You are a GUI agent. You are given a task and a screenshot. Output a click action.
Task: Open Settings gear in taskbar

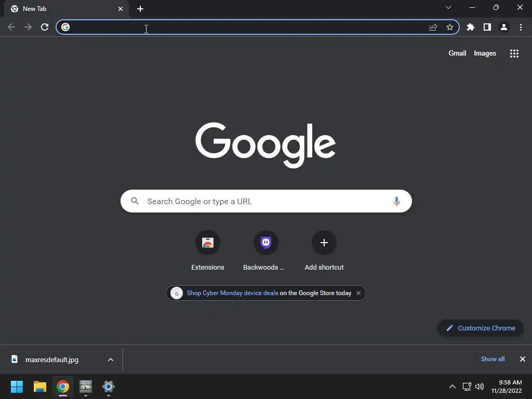click(x=109, y=387)
